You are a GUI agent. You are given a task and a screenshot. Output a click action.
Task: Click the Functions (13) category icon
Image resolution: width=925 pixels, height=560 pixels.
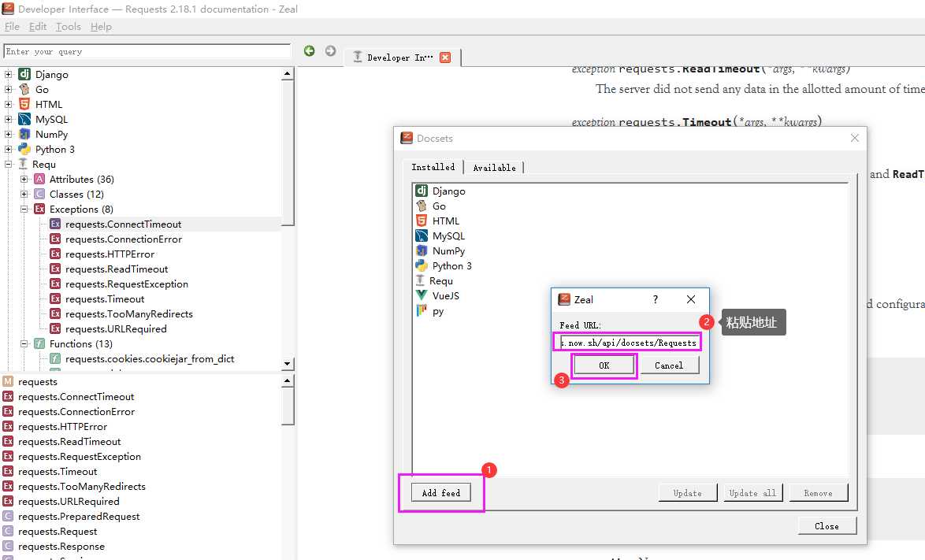tap(39, 343)
